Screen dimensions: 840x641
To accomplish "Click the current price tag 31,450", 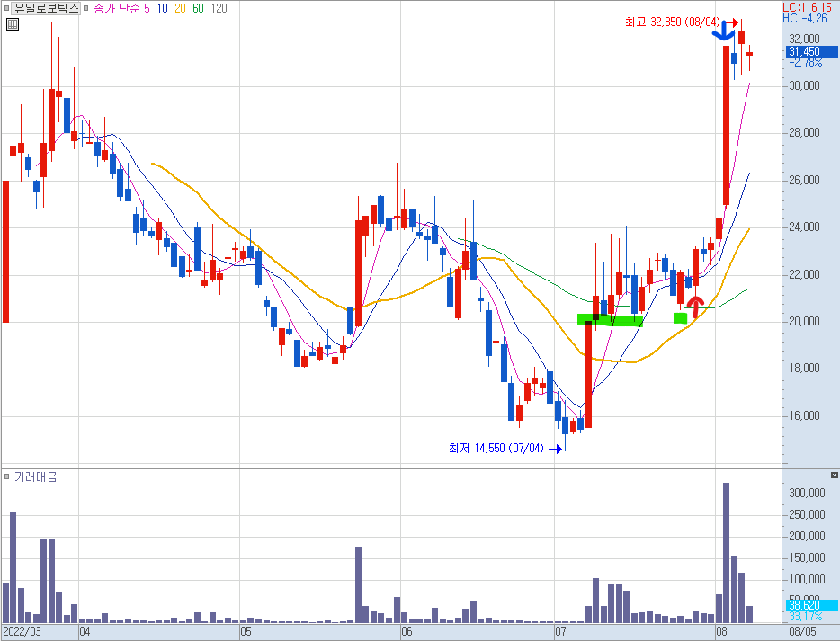I will [x=811, y=51].
